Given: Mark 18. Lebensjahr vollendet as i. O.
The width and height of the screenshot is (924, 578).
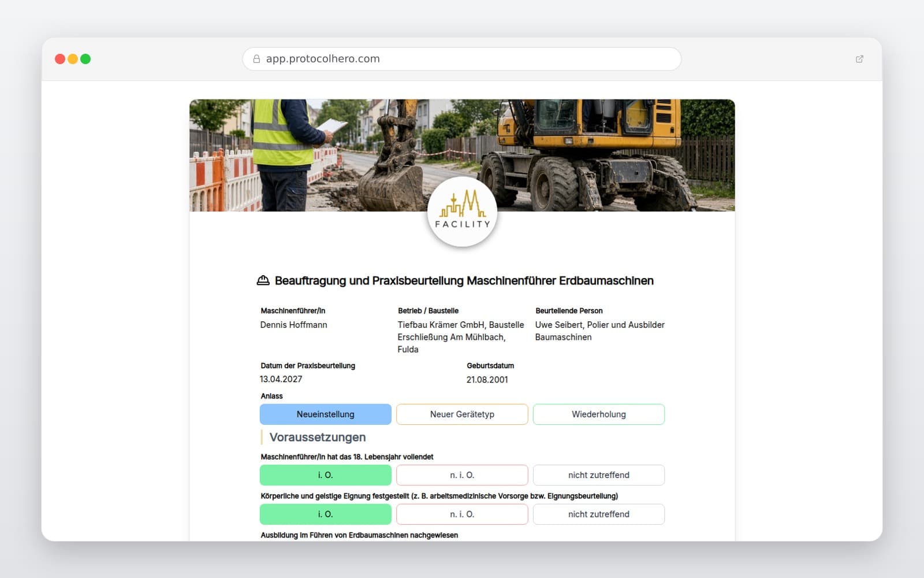Looking at the screenshot, I should tap(326, 475).
